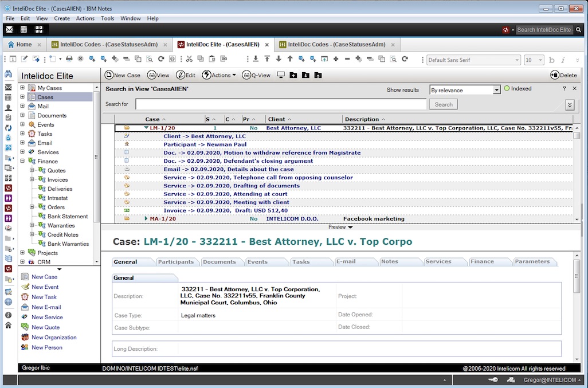Open the Show results By relevance dropdown

496,90
